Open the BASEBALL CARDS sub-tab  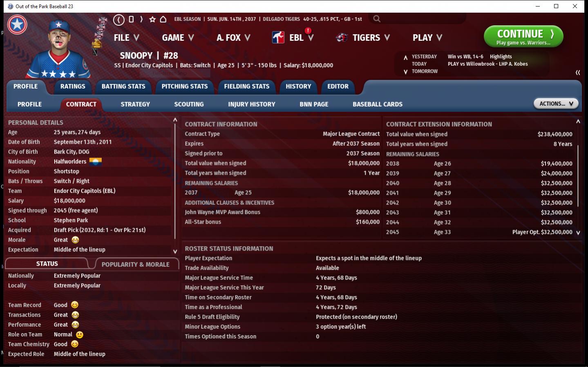378,105
